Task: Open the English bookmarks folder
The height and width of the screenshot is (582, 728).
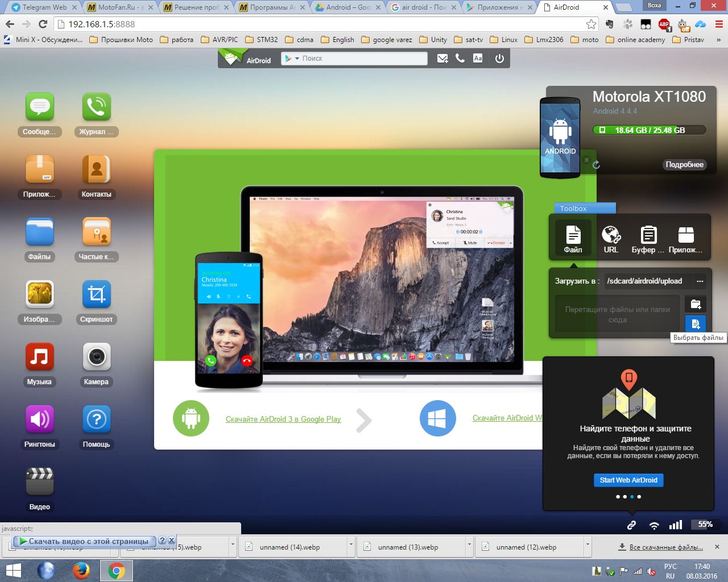Action: pyautogui.click(x=337, y=40)
